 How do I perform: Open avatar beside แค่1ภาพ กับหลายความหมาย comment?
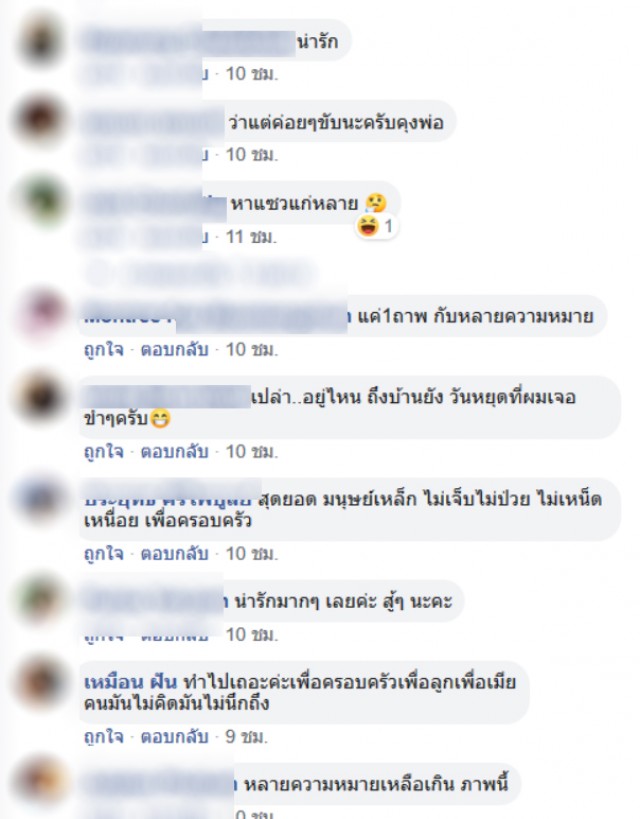(41, 314)
